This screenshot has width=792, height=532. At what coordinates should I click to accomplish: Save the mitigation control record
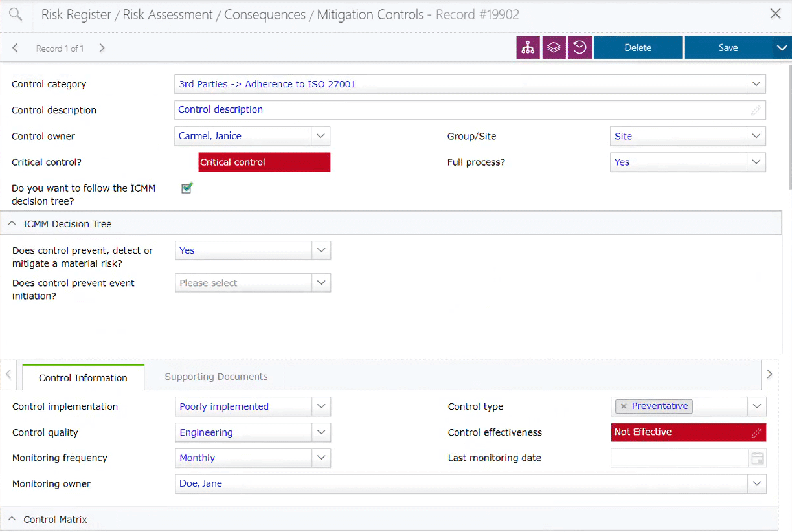tap(728, 47)
